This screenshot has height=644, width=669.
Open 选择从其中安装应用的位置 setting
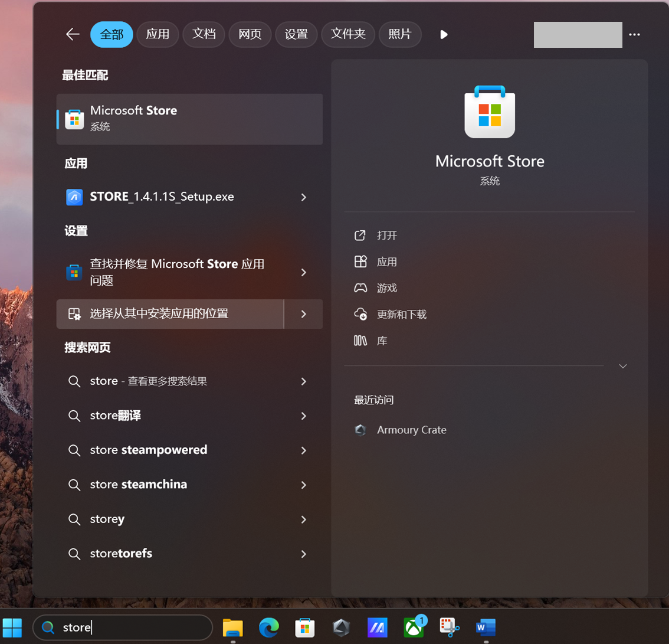point(170,313)
